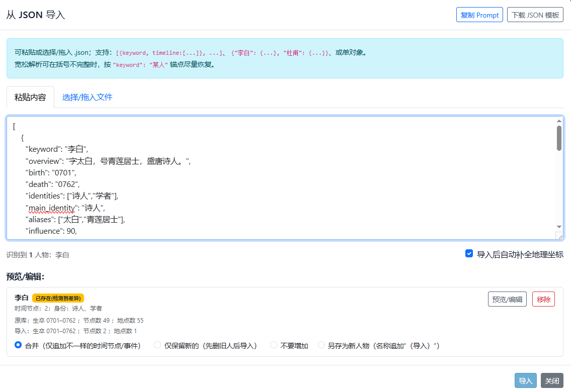Pick the 另存为新人物 radio option

(321, 345)
